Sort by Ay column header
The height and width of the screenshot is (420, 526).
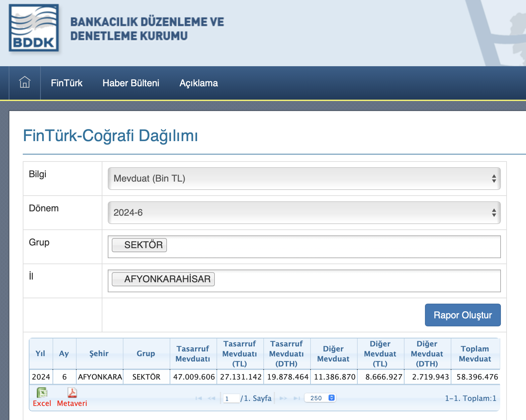tap(64, 353)
